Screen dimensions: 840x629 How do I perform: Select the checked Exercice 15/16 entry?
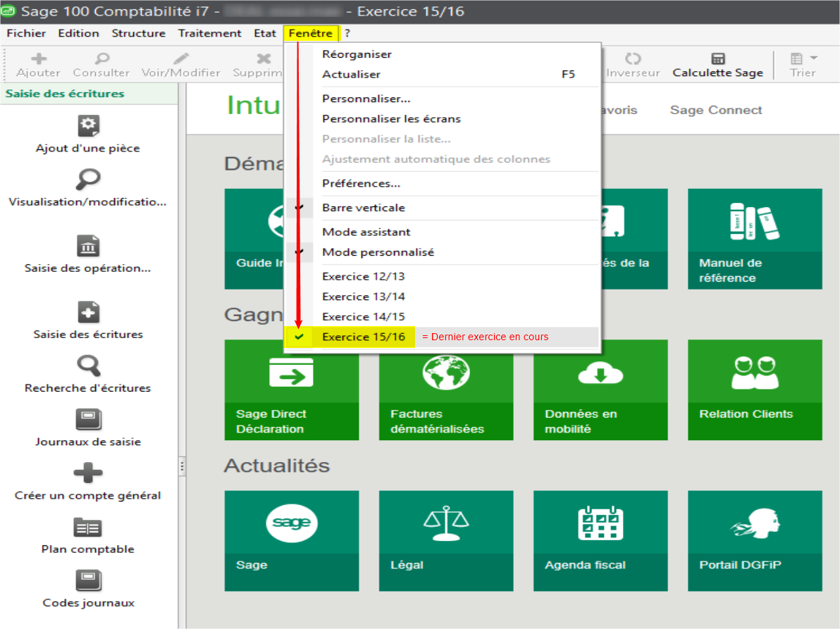pos(364,337)
